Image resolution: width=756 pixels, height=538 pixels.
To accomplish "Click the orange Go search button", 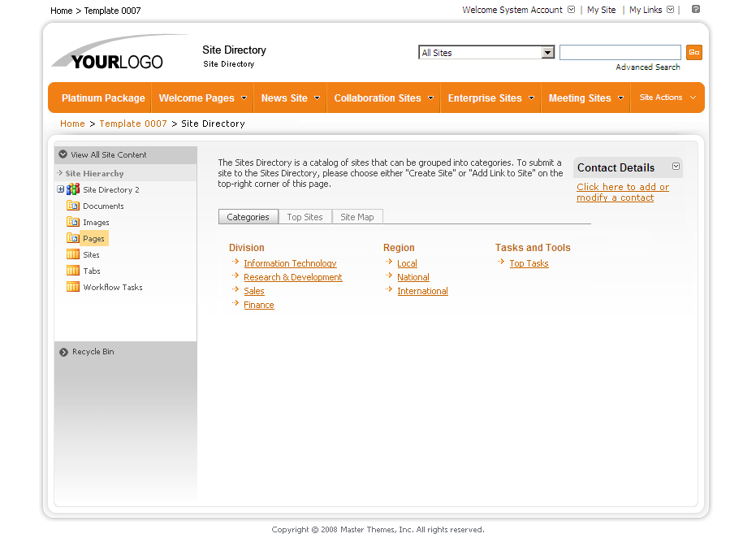I will 693,53.
